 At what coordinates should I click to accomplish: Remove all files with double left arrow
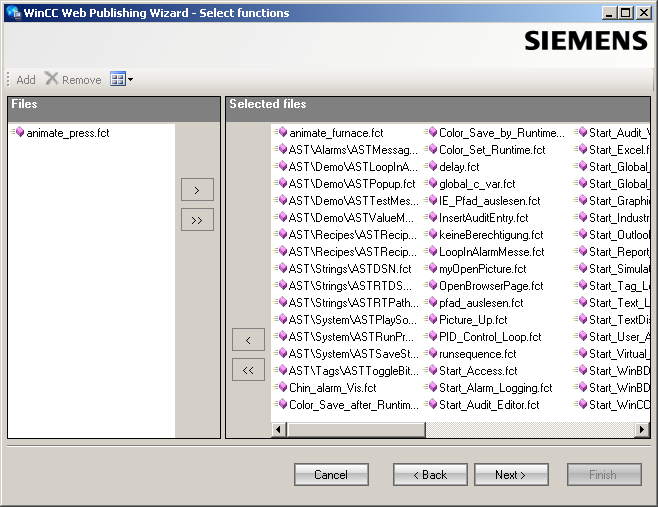coord(248,370)
